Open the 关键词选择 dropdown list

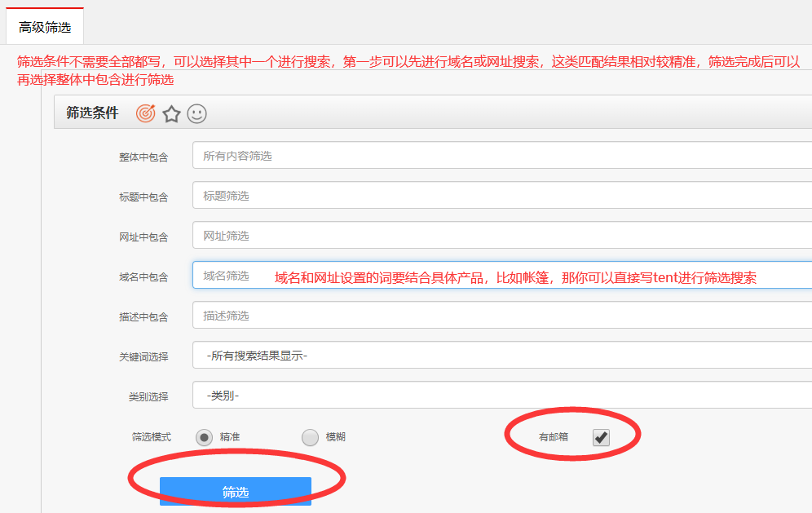pos(501,356)
